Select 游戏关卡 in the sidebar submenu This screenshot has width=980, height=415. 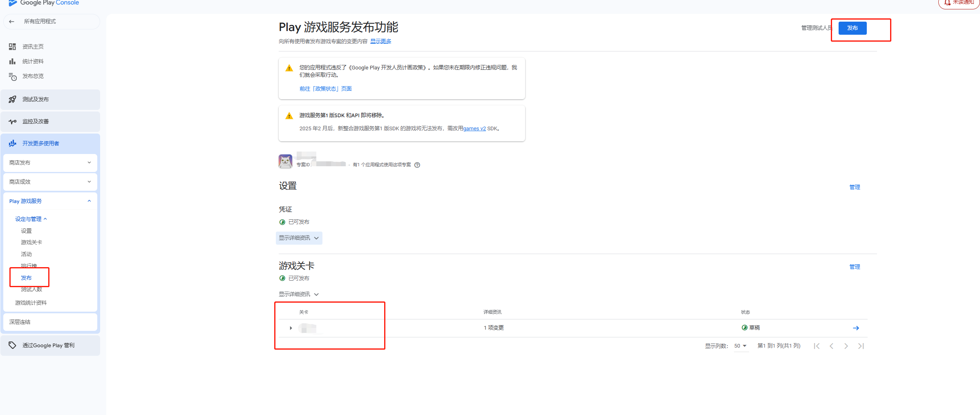[x=31, y=242]
